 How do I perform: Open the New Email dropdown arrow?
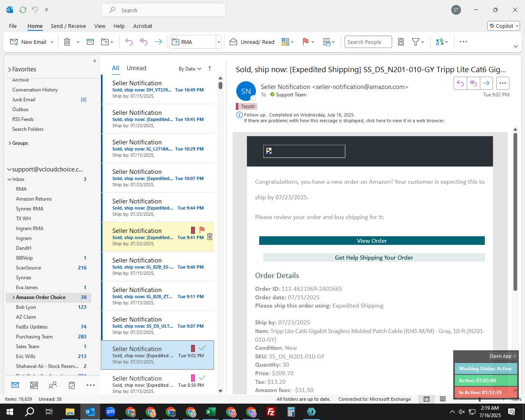(x=52, y=42)
